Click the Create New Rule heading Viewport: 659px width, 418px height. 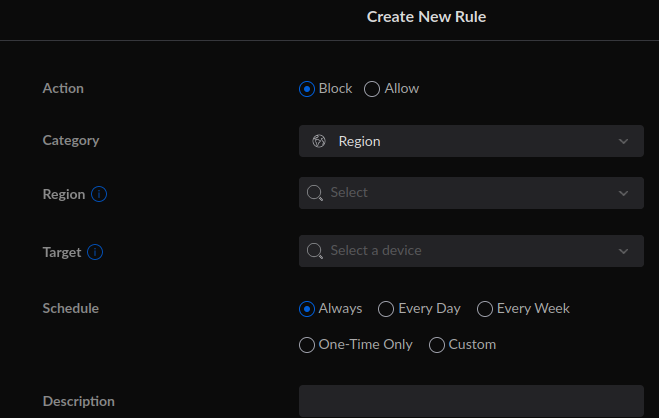pos(426,17)
